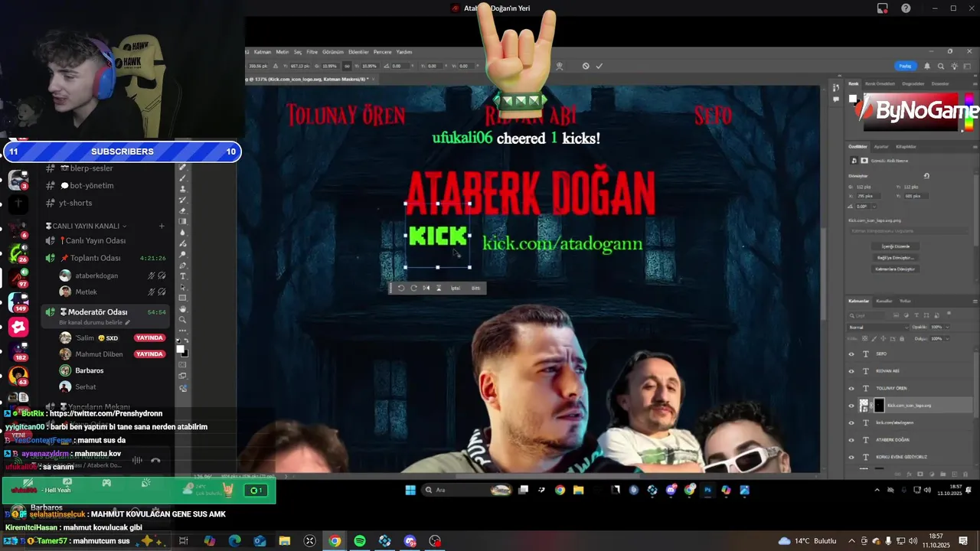Screen dimensions: 980x551
Task: Select the Pen tool in Photoshop toolbar
Action: pyautogui.click(x=182, y=266)
